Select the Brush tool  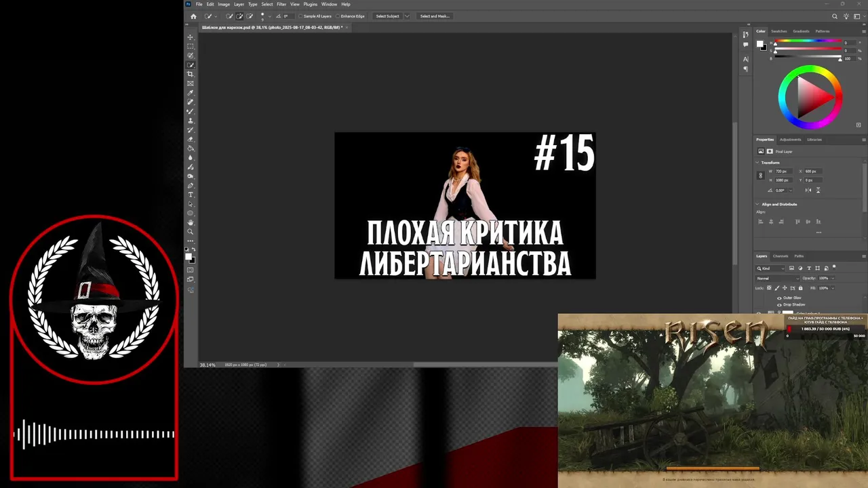click(191, 111)
